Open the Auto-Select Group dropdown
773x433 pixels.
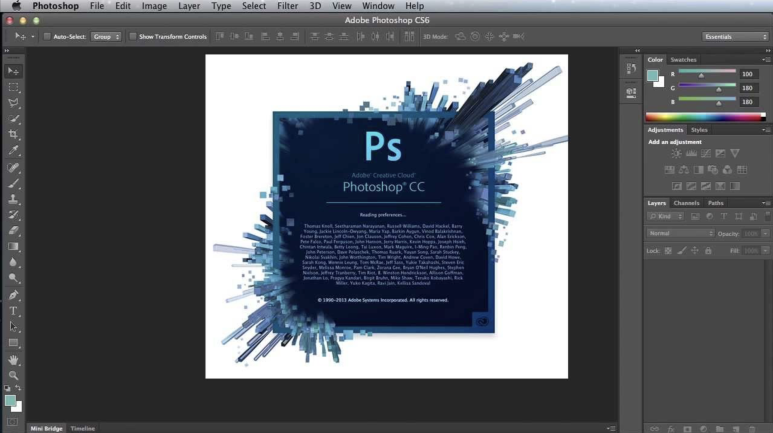point(106,36)
